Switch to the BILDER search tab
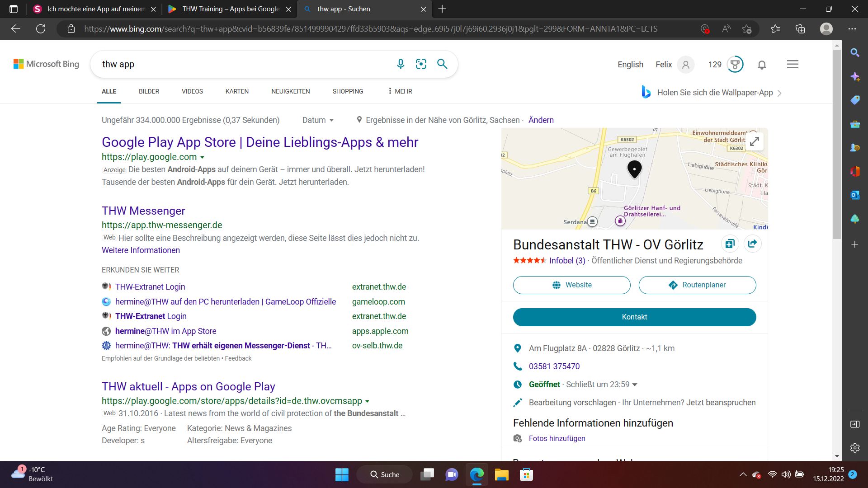This screenshot has width=868, height=488. (x=149, y=91)
